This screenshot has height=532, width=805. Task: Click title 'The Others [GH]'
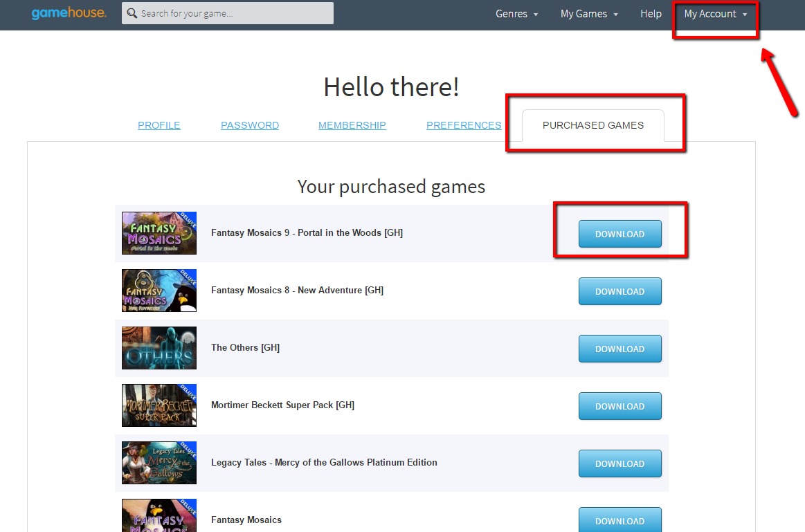(246, 348)
